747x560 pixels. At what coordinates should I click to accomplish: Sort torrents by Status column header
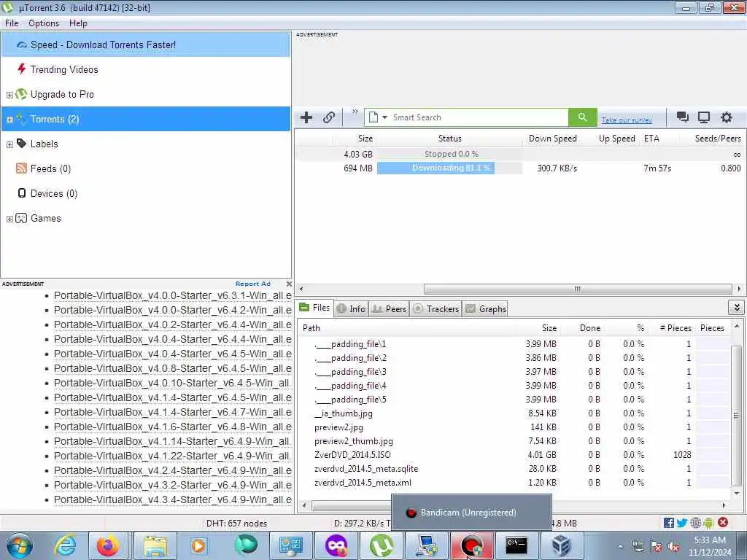tap(449, 138)
